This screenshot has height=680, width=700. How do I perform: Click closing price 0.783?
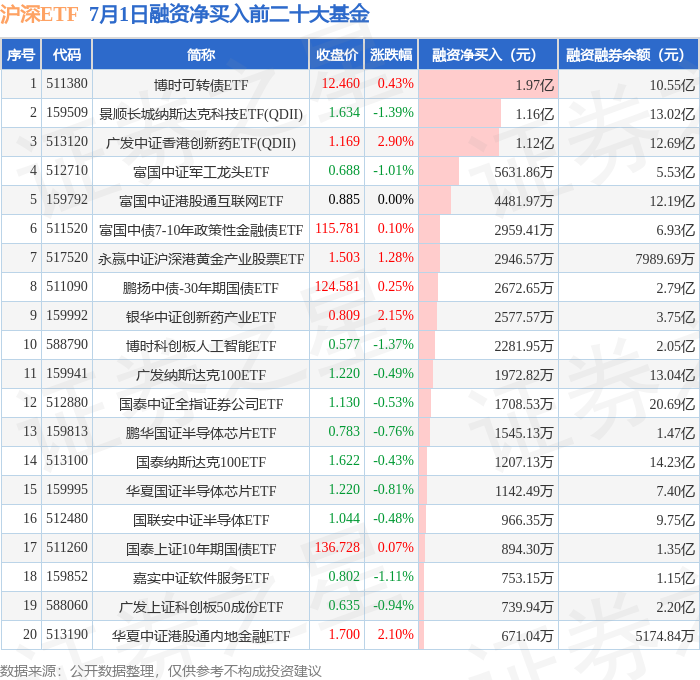[344, 432]
